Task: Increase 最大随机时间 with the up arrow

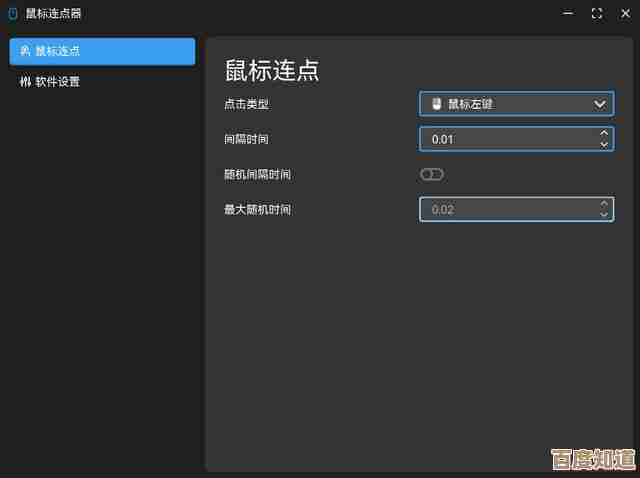Action: click(603, 203)
